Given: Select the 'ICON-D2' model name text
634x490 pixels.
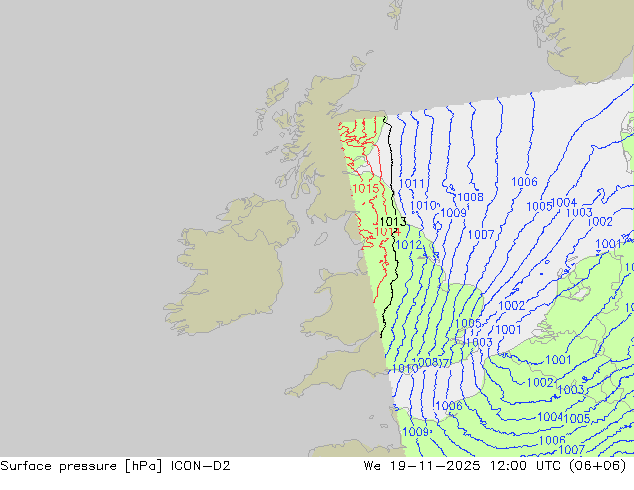Looking at the screenshot, I should (201, 466).
